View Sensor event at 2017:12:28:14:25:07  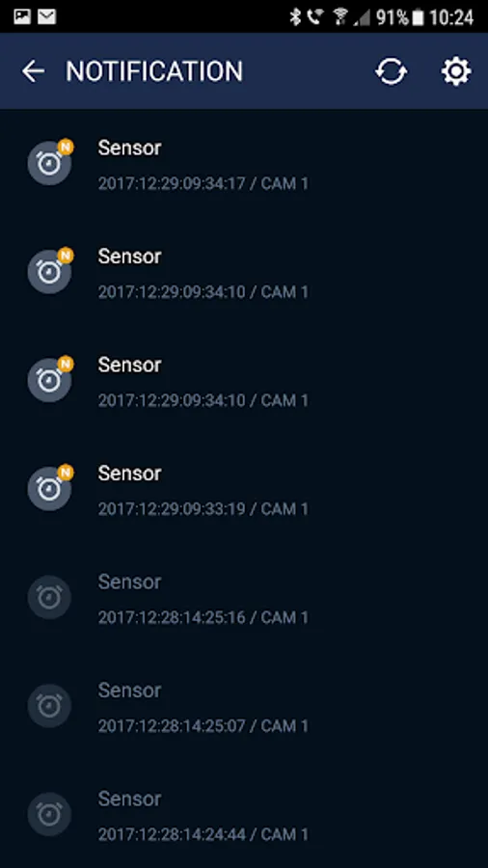[x=244, y=706]
